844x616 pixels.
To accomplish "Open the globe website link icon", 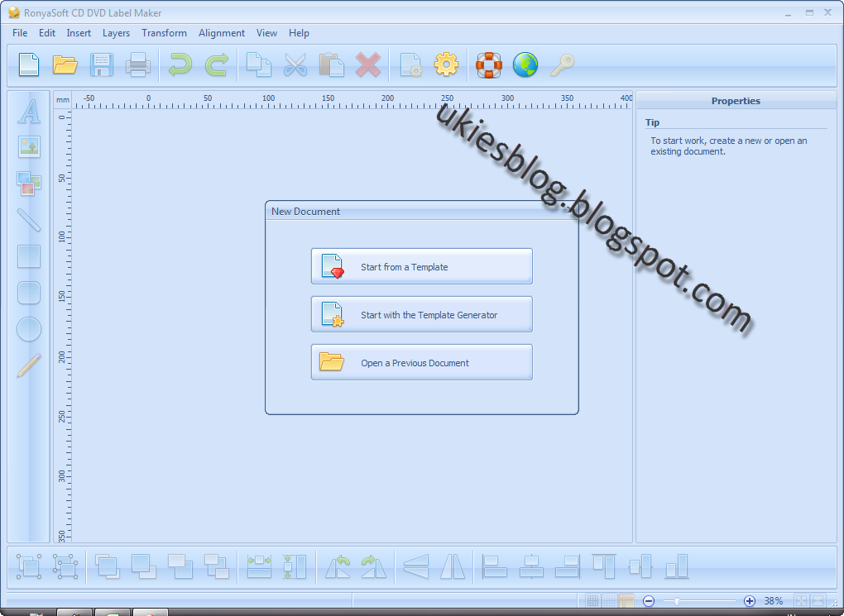I will (x=525, y=64).
